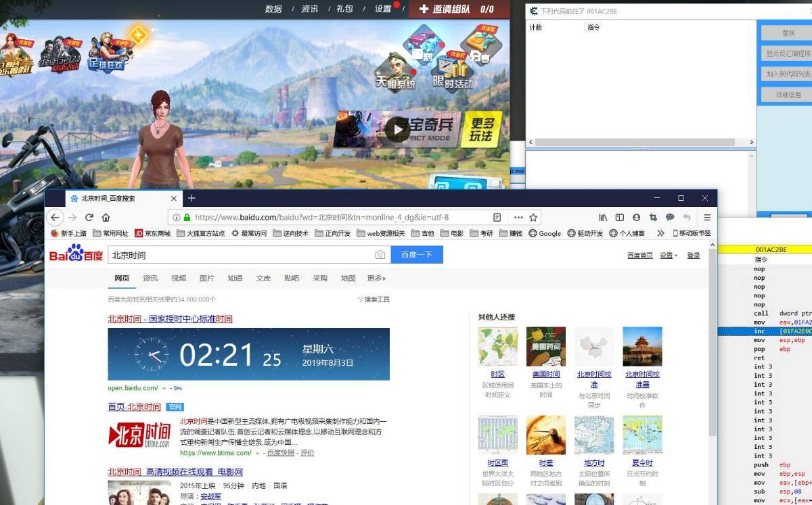Click the 详细信息 button in the debugger window
The image size is (812, 505).
point(788,95)
